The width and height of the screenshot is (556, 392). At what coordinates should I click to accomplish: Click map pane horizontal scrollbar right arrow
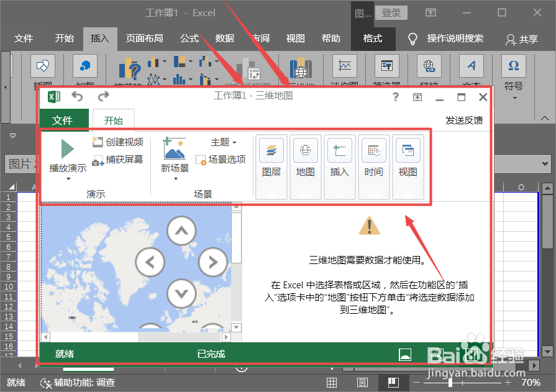[226, 337]
